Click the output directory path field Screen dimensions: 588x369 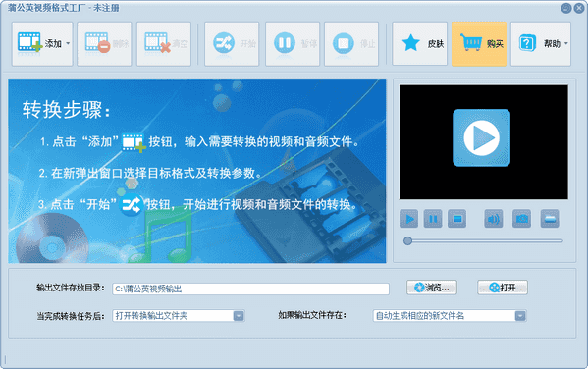pos(250,289)
